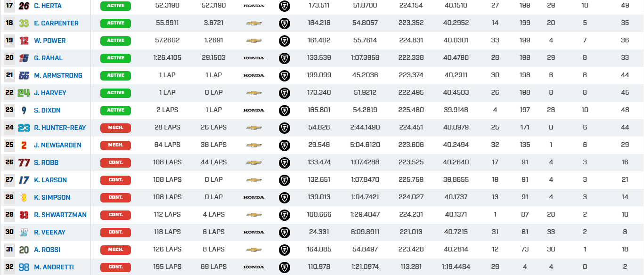Image resolution: width=644 pixels, height=275 pixels.
Task: Open driver link W. Power
Action: tap(49, 40)
